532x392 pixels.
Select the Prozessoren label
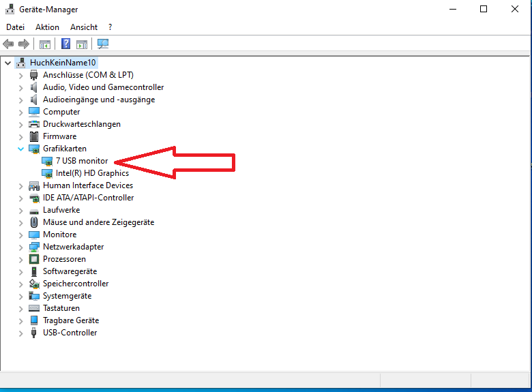coord(65,259)
